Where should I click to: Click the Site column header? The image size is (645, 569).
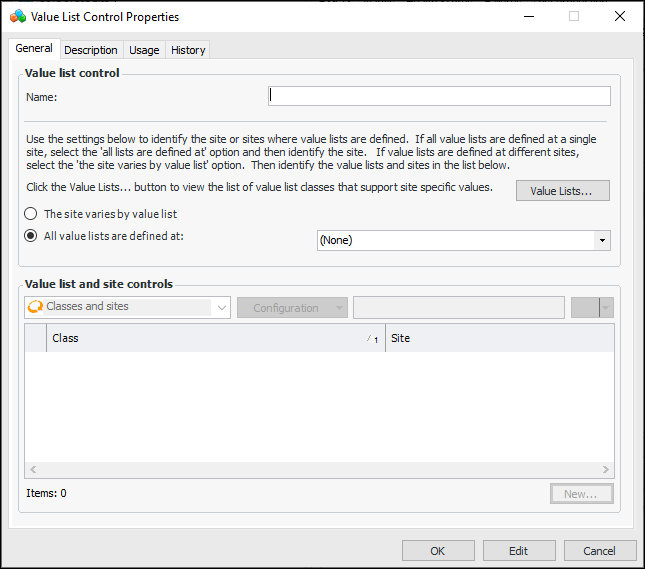pyautogui.click(x=500, y=338)
